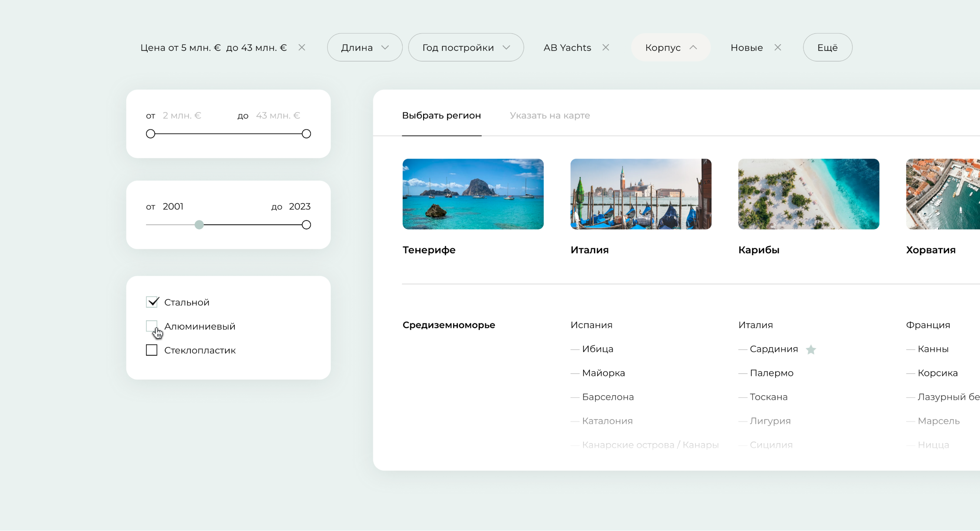Image resolution: width=980 pixels, height=531 pixels.
Task: Expand the Год постройки dropdown
Action: (466, 47)
